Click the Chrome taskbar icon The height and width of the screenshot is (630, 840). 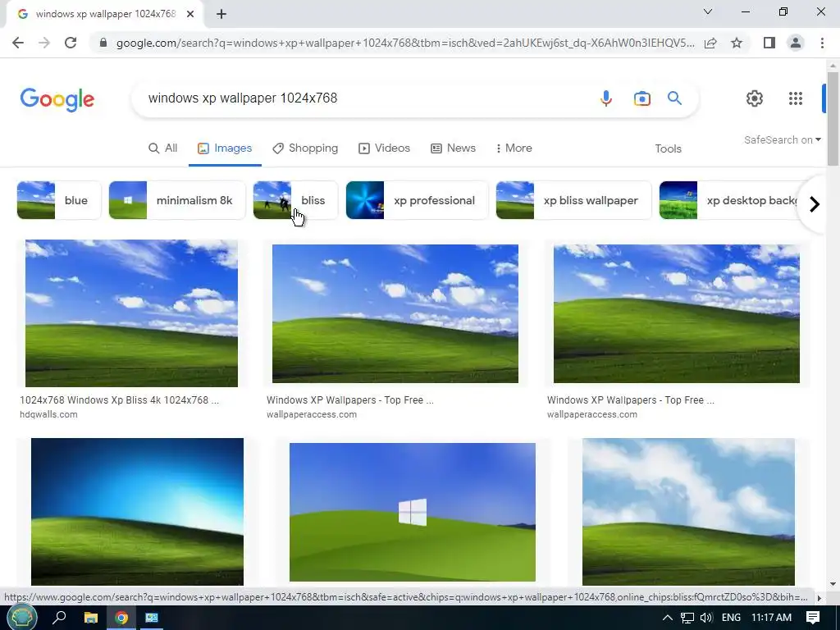[x=121, y=618]
